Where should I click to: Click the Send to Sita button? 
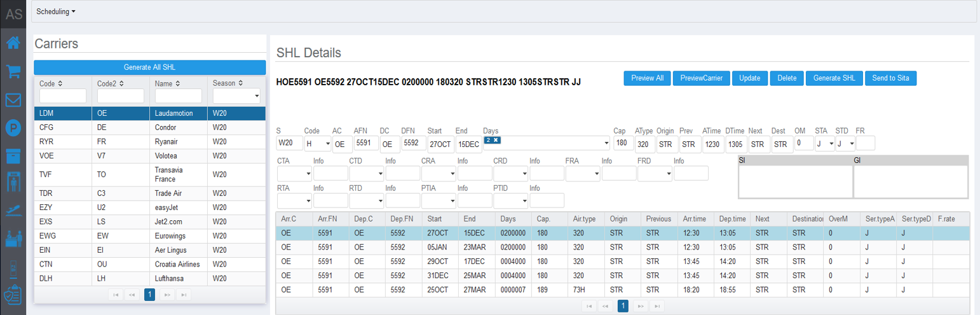pos(890,78)
